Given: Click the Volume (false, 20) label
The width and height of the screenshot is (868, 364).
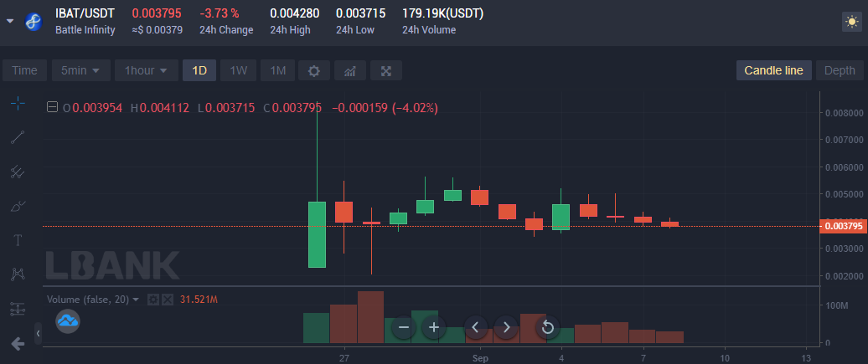Looking at the screenshot, I should click(x=87, y=300).
